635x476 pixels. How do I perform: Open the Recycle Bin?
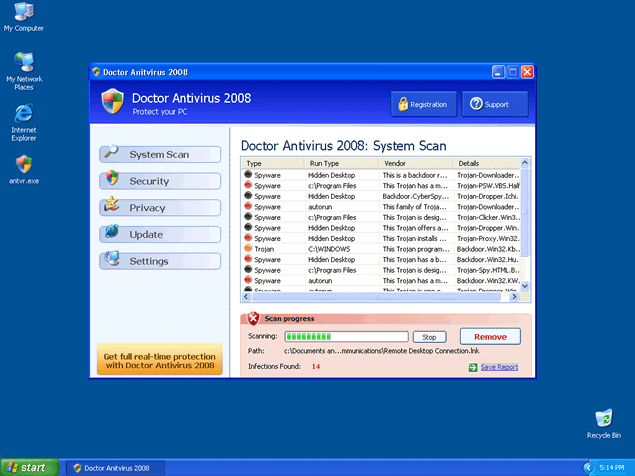click(603, 418)
